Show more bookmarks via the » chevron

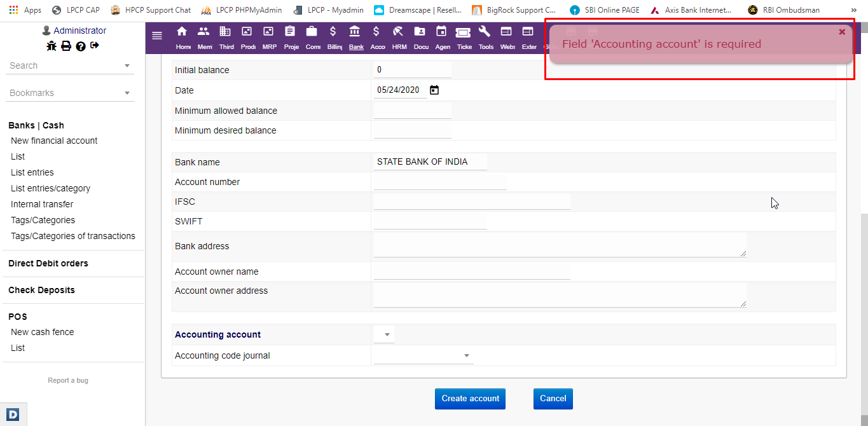tap(853, 10)
